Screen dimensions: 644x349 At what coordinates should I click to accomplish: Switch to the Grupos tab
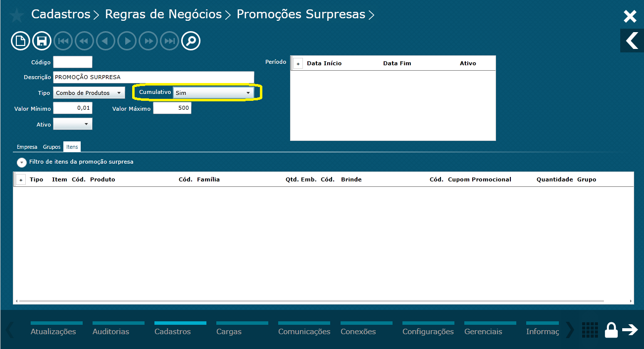[x=51, y=147]
